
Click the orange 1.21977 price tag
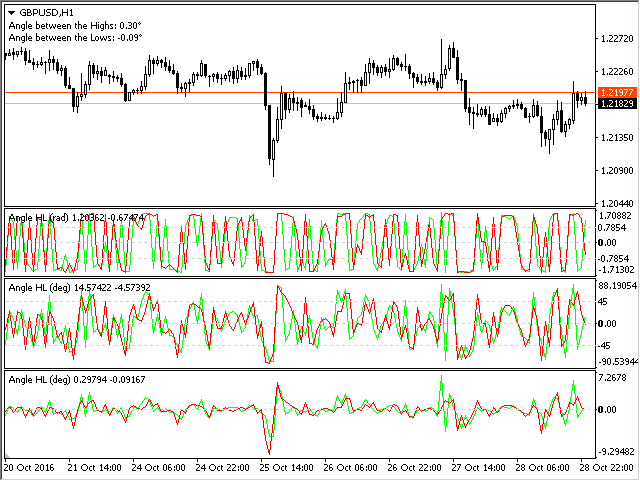click(614, 92)
